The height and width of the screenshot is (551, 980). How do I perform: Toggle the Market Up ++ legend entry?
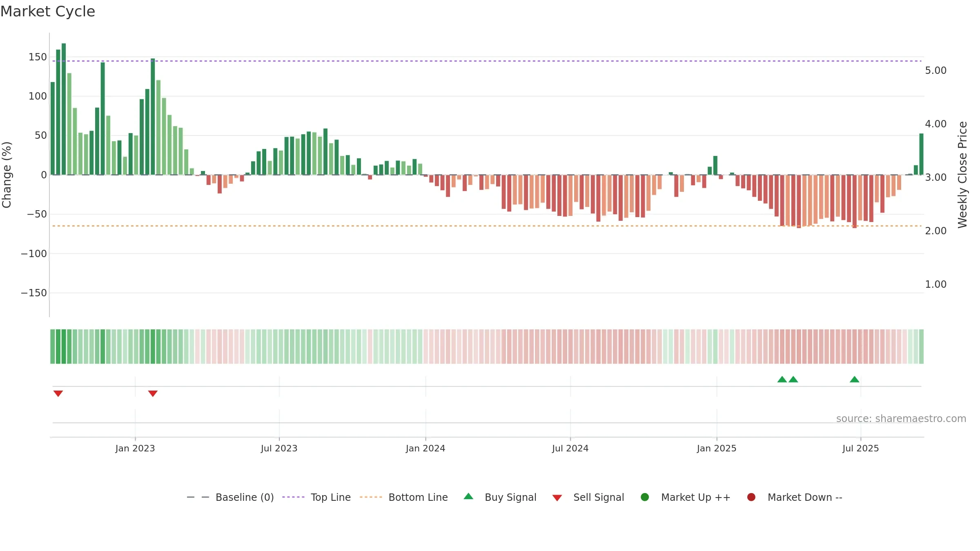pyautogui.click(x=686, y=497)
